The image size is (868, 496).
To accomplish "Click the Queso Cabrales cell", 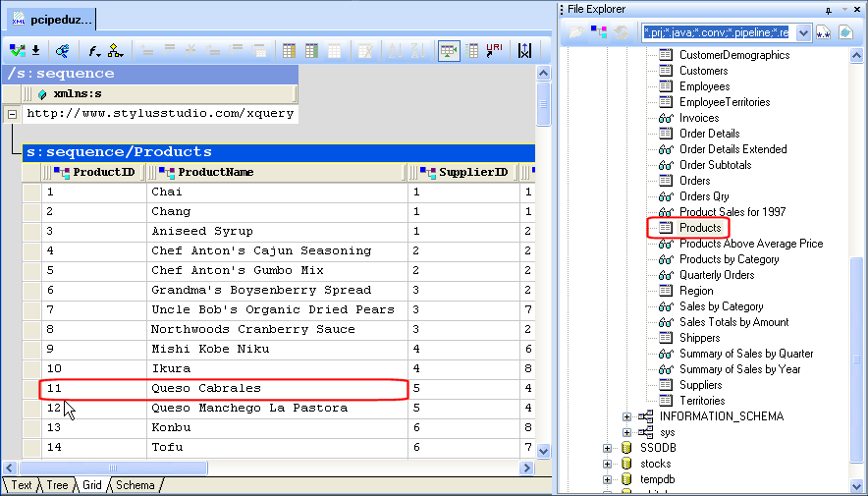I will pos(277,389).
